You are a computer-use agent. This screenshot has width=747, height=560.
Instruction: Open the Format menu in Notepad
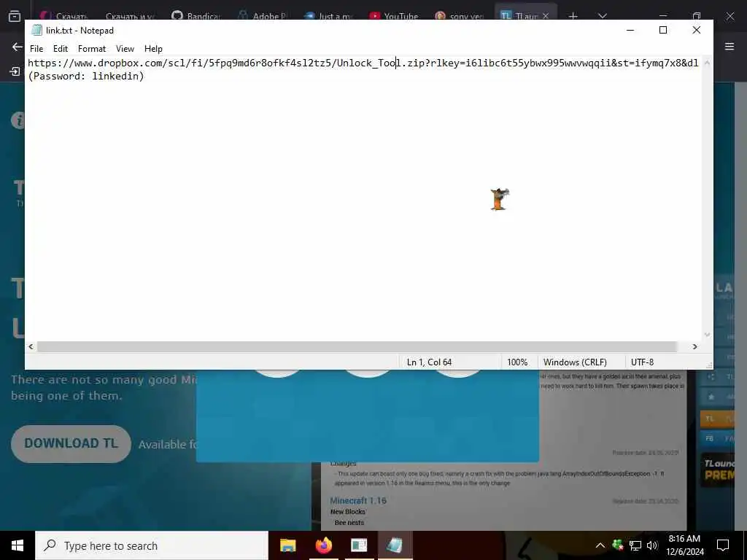point(91,49)
